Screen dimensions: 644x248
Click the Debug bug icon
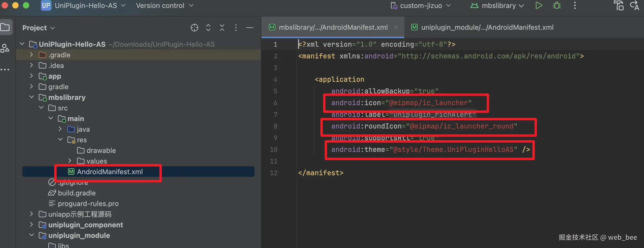(x=557, y=6)
